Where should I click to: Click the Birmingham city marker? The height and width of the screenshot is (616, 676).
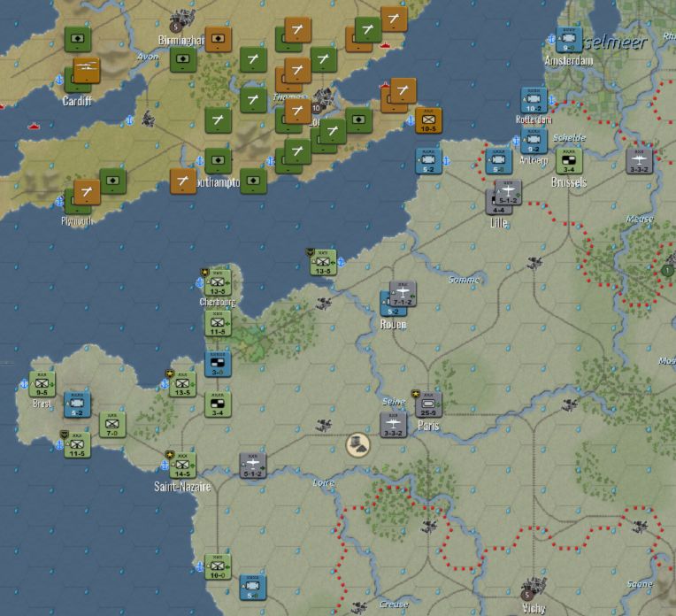point(181,21)
